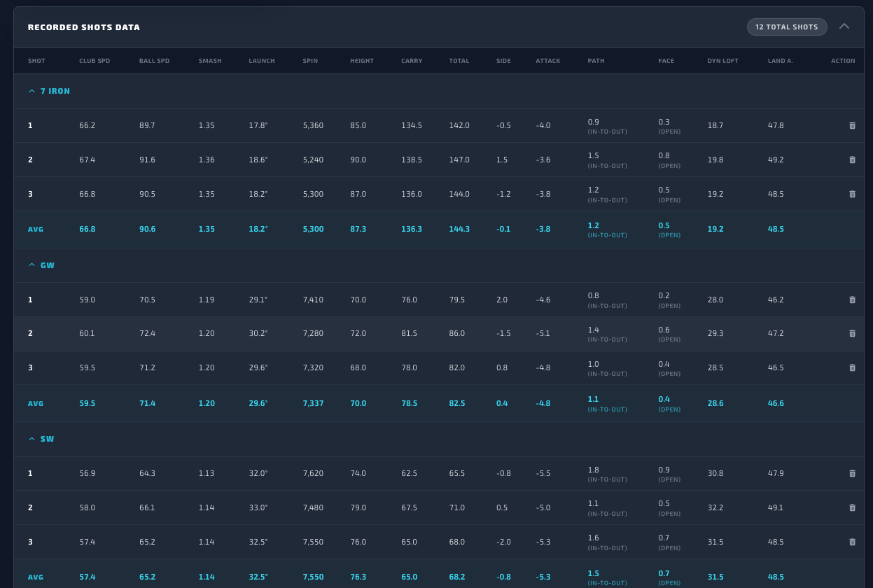
Task: Select club speed value 66.2
Action: (x=87, y=125)
